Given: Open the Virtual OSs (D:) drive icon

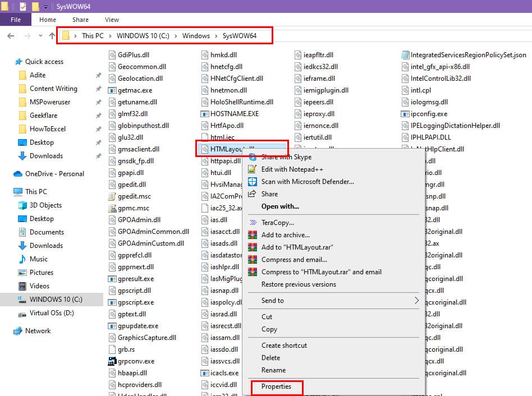Looking at the screenshot, I should pyautogui.click(x=22, y=314).
